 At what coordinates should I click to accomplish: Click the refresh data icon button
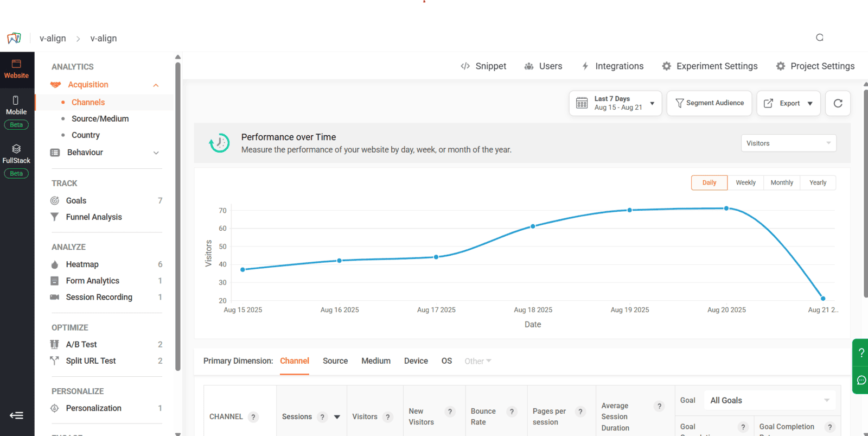coord(838,103)
